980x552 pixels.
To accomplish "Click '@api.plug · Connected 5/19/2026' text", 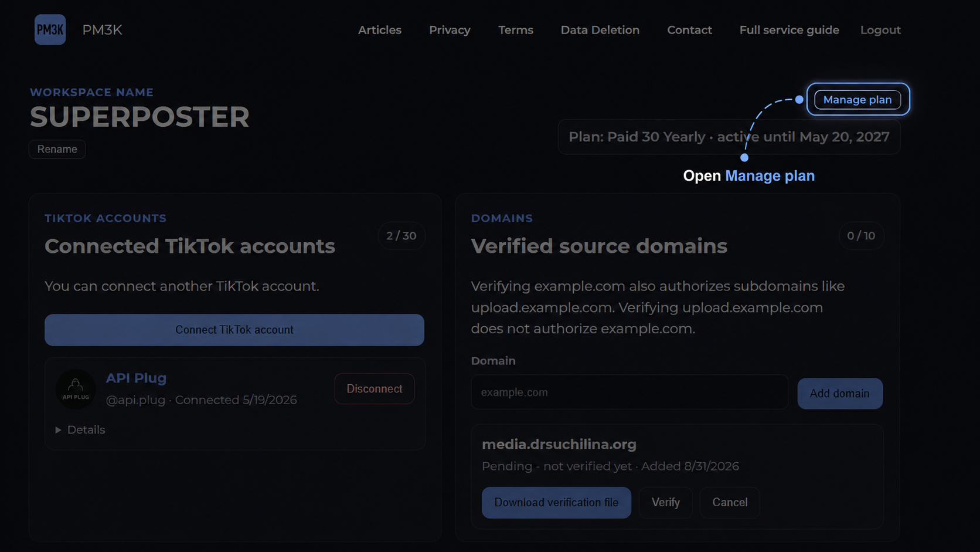I will 201,400.
